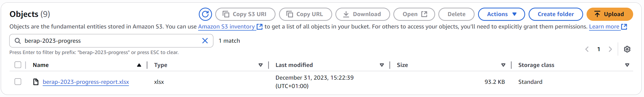This screenshot has height=97, width=644.
Task: Expand the Actions dropdown menu
Action: click(501, 14)
